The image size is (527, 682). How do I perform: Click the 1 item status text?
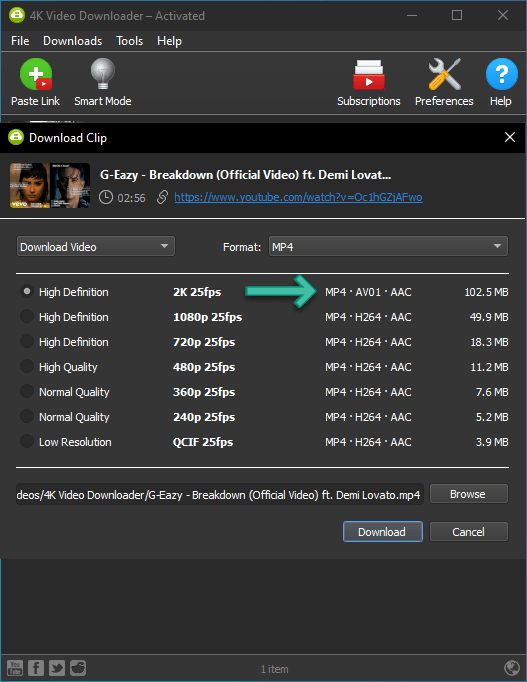[274, 669]
